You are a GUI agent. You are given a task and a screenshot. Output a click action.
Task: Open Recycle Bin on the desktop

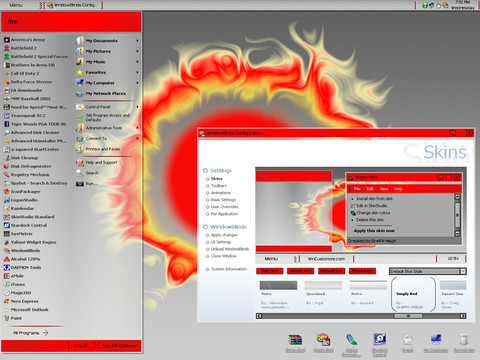[464, 343]
